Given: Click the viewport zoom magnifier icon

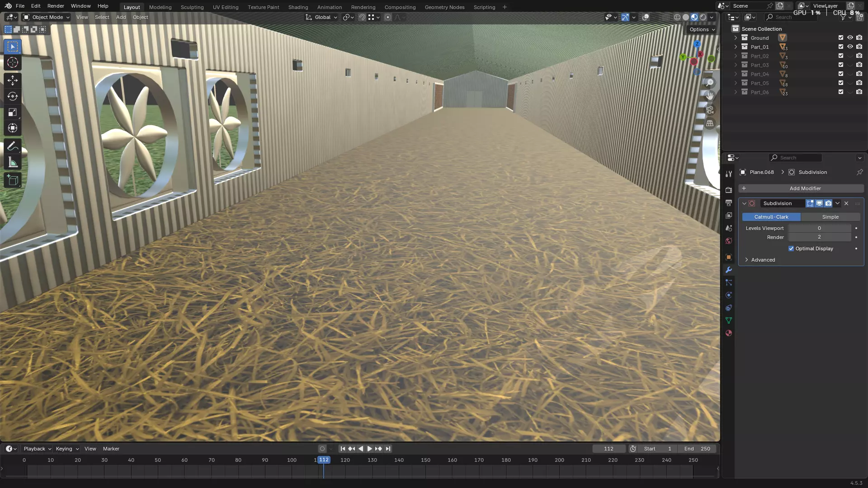Looking at the screenshot, I should (710, 83).
